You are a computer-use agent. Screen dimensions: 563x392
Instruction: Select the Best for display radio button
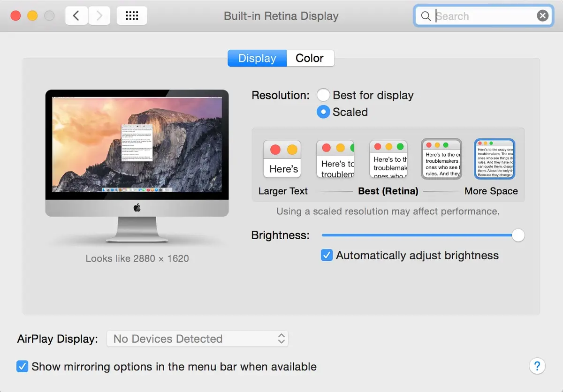323,95
